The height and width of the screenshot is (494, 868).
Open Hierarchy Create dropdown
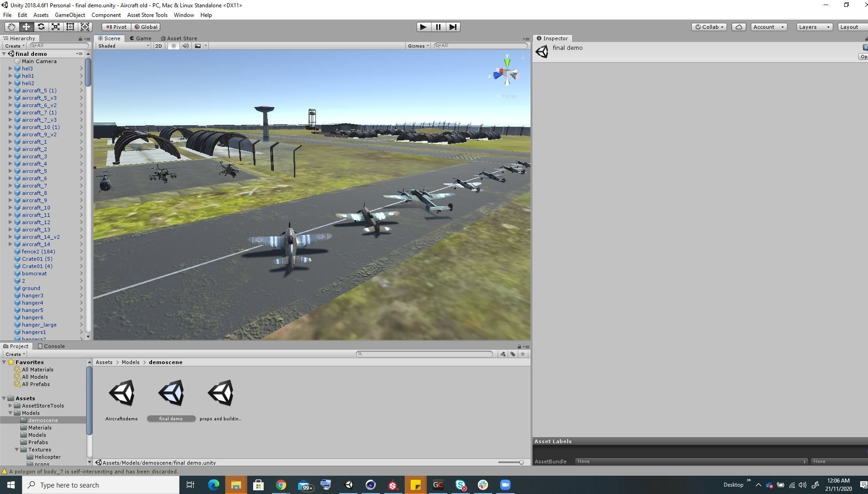14,46
